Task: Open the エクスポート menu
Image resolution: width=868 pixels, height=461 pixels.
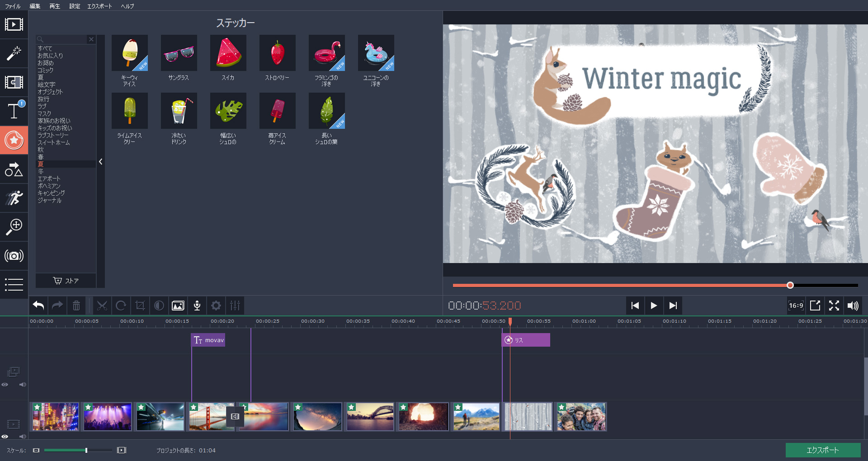Action: coord(99,6)
